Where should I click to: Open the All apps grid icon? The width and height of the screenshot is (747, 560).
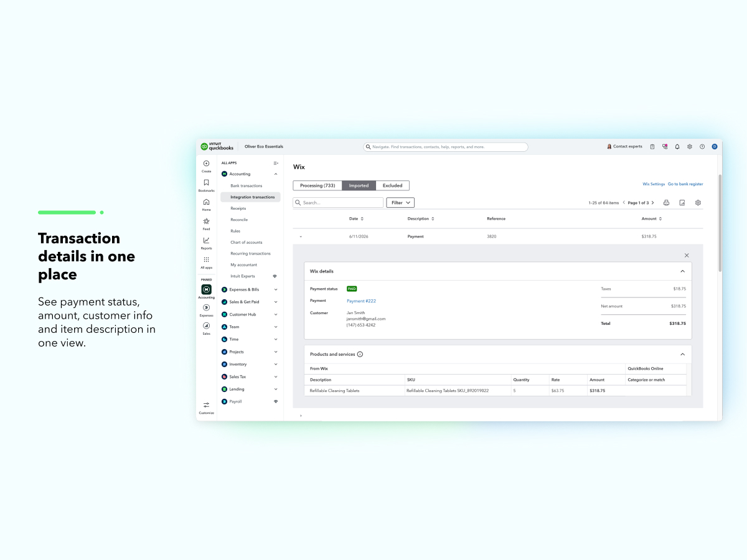click(206, 259)
